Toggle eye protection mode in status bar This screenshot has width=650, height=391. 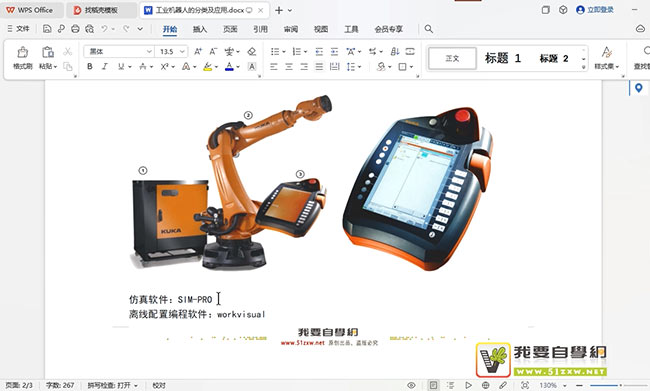(411, 385)
